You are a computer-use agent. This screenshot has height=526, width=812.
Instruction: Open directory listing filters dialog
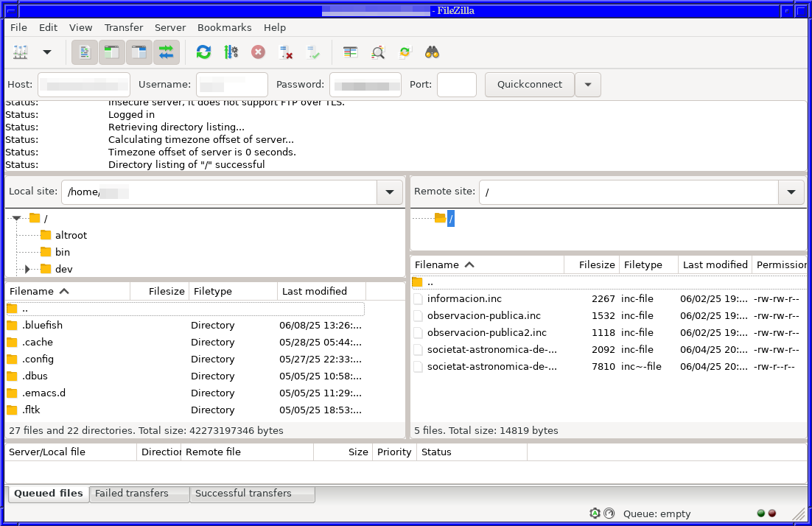[x=351, y=52]
